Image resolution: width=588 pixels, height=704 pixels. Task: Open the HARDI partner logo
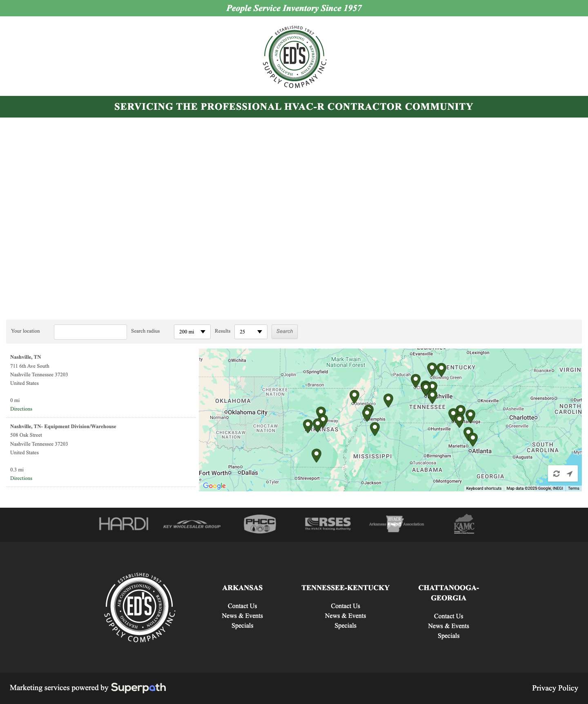click(x=124, y=524)
